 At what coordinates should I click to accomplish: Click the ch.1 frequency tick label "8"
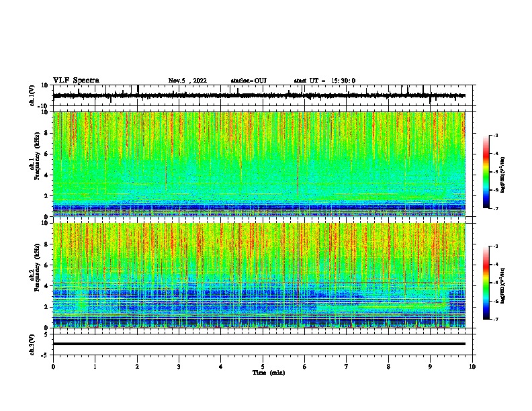(x=46, y=133)
